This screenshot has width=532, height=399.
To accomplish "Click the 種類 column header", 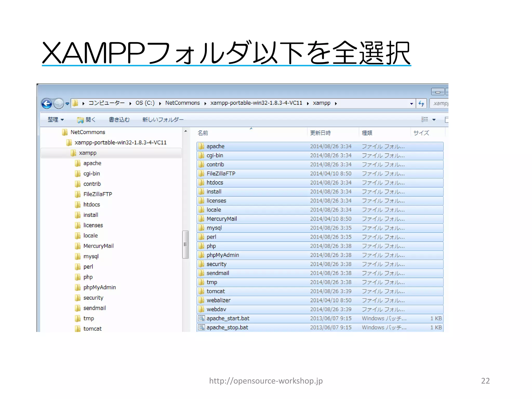I will 367,133.
